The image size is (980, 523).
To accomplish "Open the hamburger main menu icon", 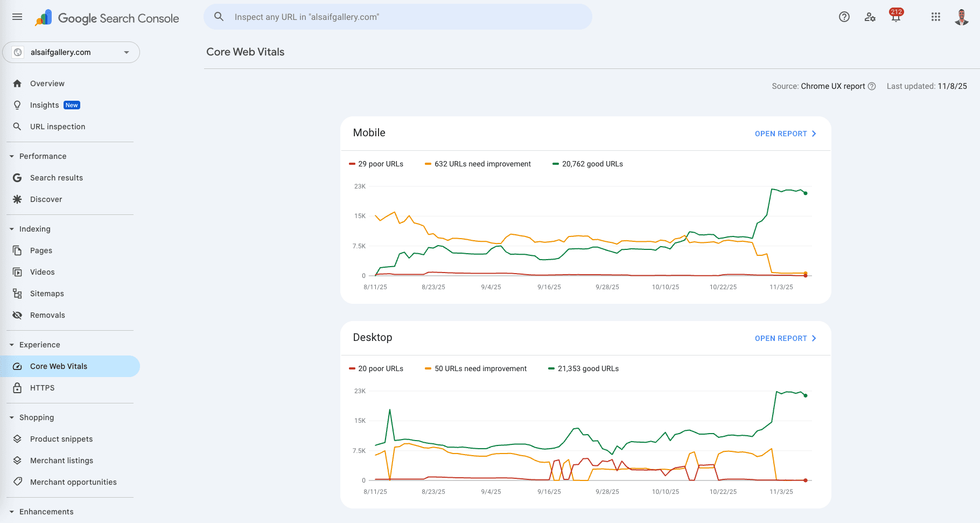I will click(17, 17).
